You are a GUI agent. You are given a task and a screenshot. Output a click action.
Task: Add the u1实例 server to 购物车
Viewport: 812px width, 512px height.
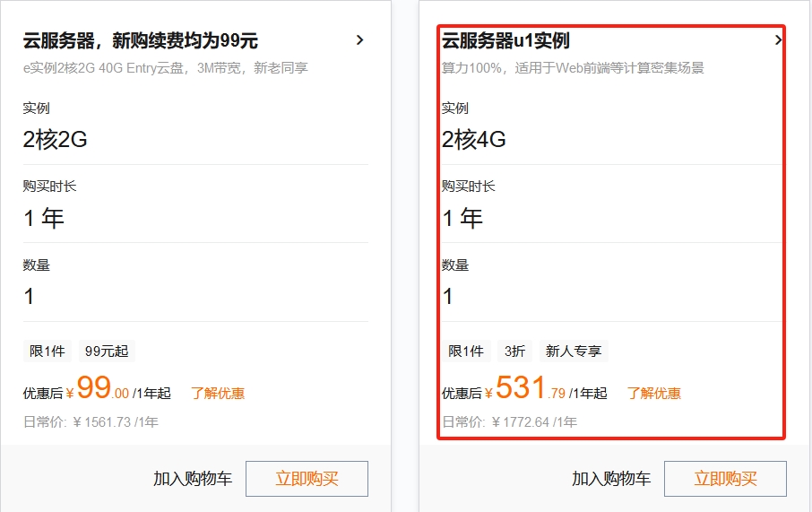point(610,478)
